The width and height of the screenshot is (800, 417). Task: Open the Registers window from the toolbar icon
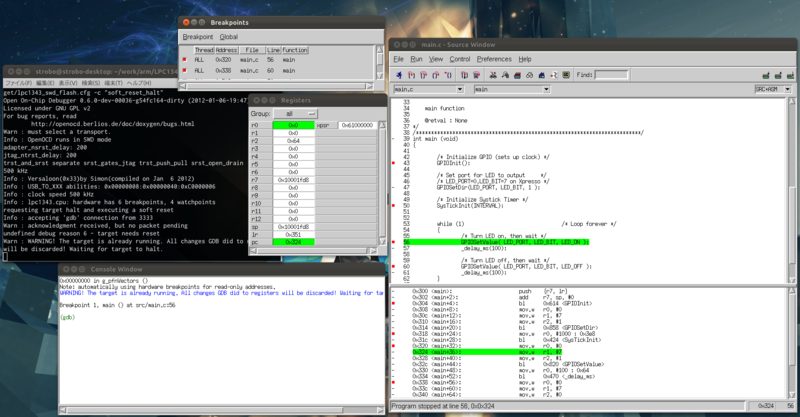click(493, 75)
